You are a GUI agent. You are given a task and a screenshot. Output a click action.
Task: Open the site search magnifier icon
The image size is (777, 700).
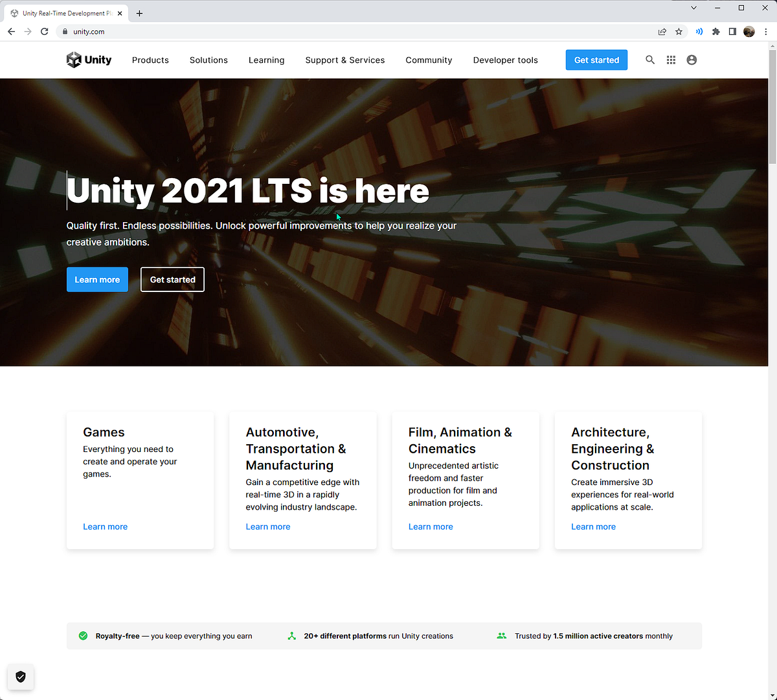tap(650, 60)
